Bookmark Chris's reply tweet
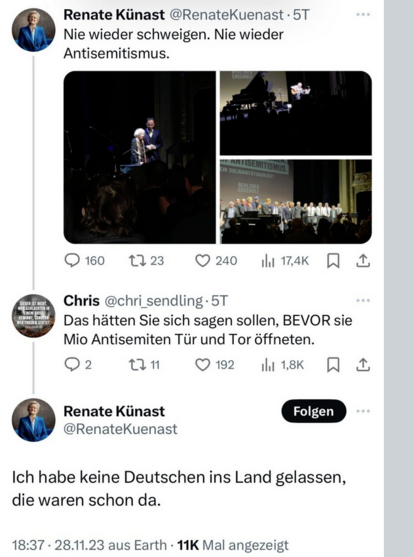This screenshot has width=414, height=557. (333, 365)
